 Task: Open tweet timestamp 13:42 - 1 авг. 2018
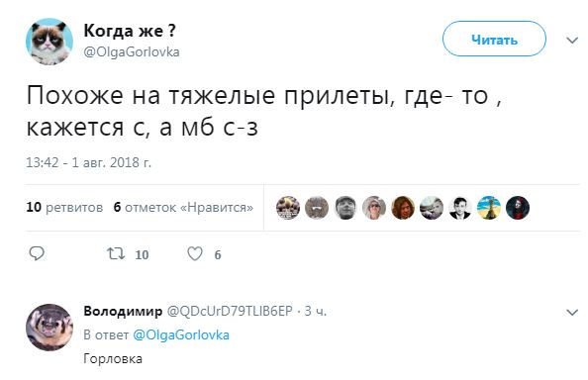(x=88, y=162)
